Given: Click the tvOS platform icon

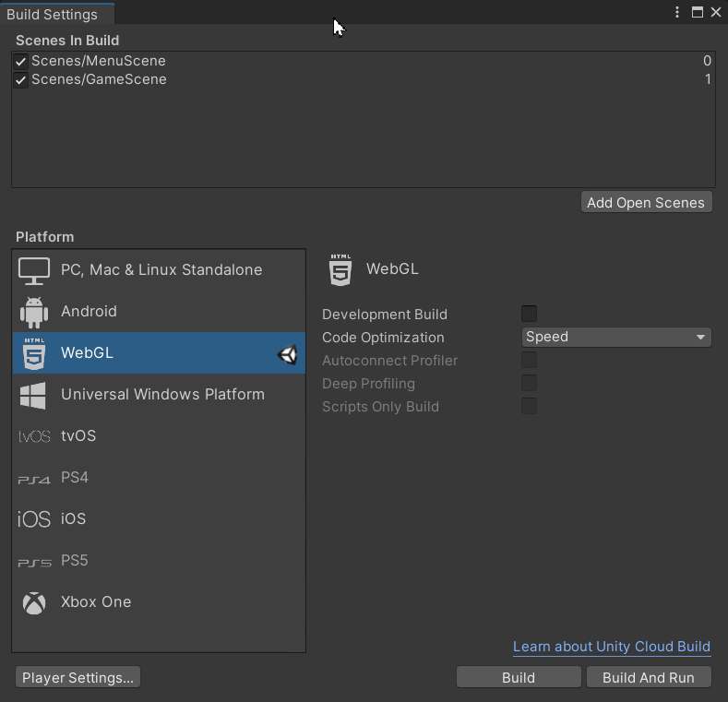Looking at the screenshot, I should click(x=34, y=436).
